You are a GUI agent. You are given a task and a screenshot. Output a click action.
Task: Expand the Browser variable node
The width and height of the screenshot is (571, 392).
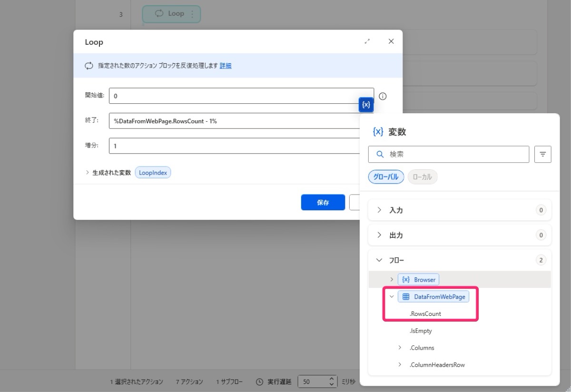(x=392, y=279)
